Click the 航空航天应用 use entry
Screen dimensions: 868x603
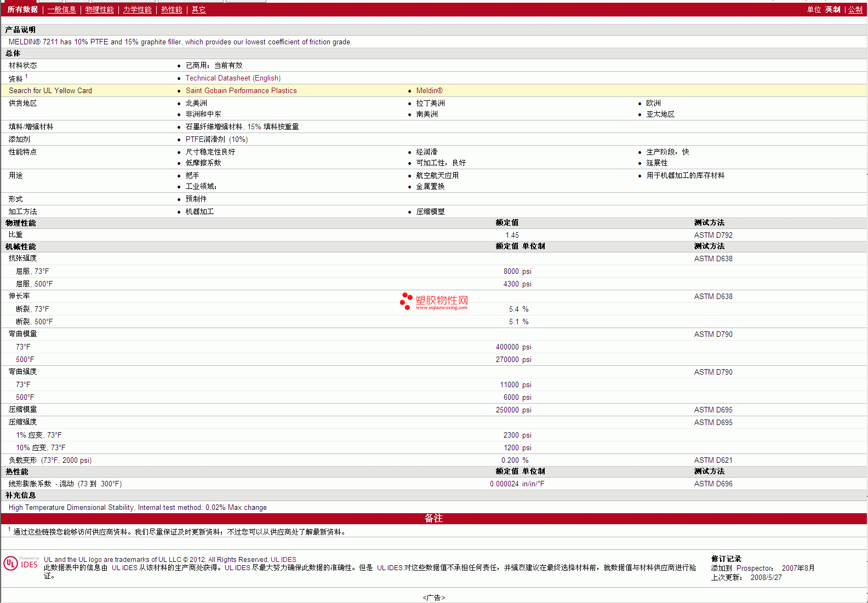click(x=437, y=176)
